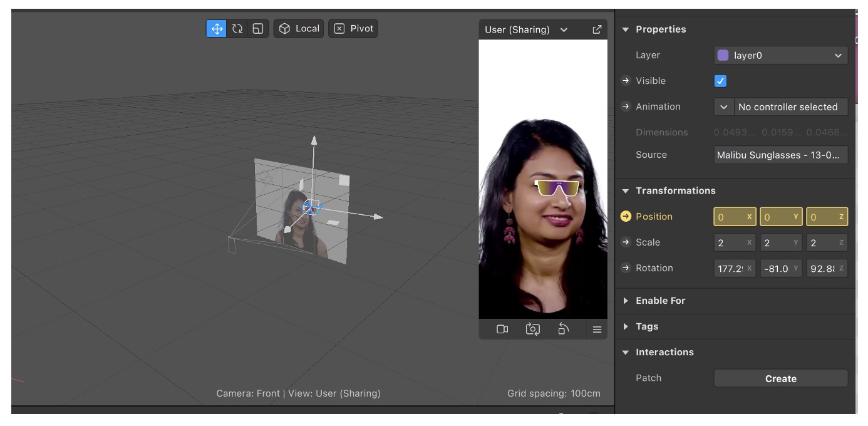868x426 pixels.
Task: Expand the Enable For section
Action: coord(626,301)
